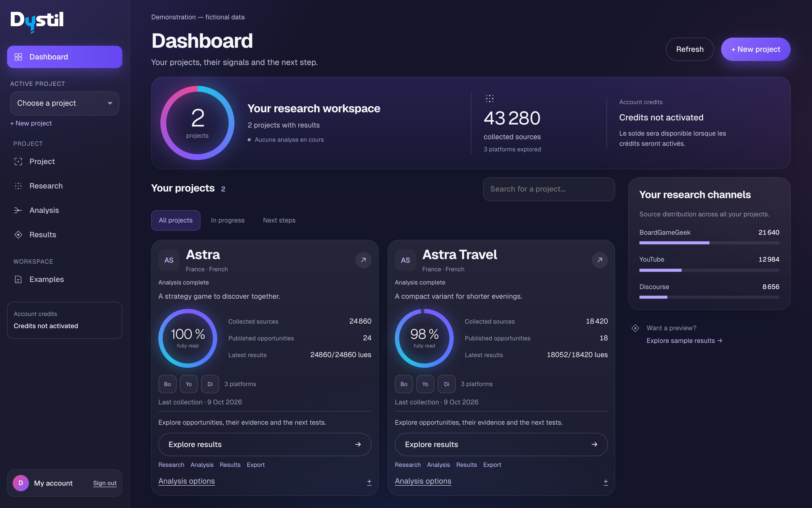Click the purple + New project button
The width and height of the screenshot is (812, 508).
coord(756,49)
